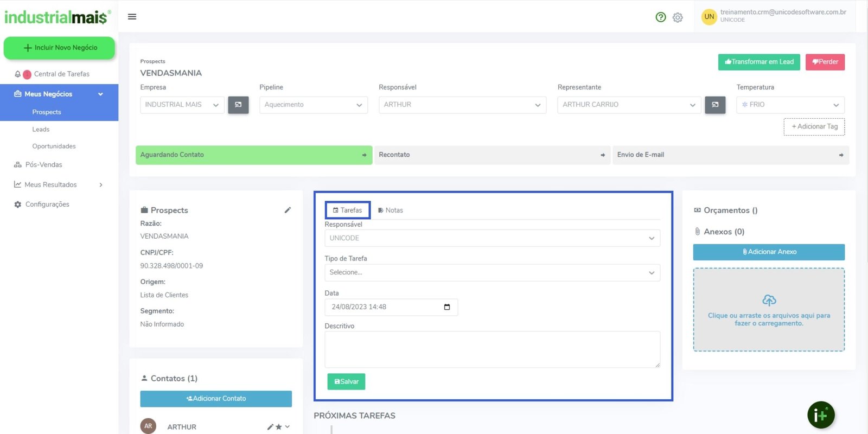Open the help question mark icon

click(660, 17)
